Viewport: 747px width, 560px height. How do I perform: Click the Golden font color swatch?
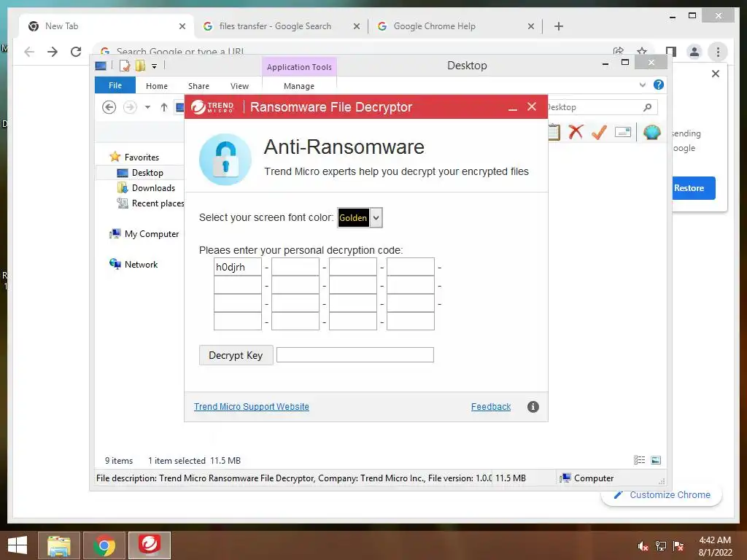click(x=353, y=217)
